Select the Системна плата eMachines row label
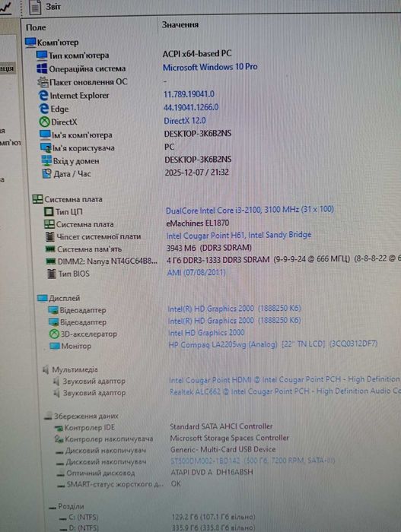The height and width of the screenshot is (532, 401). [x=84, y=224]
